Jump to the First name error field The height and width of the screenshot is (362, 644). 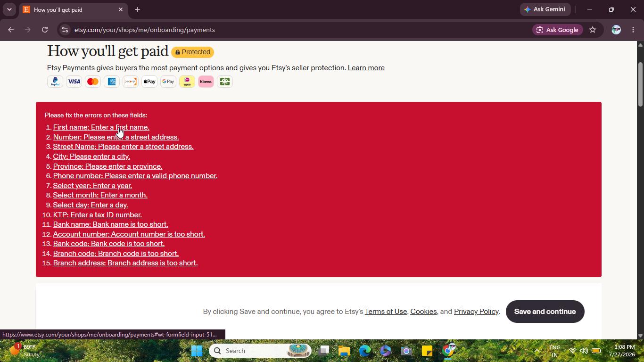point(101,127)
